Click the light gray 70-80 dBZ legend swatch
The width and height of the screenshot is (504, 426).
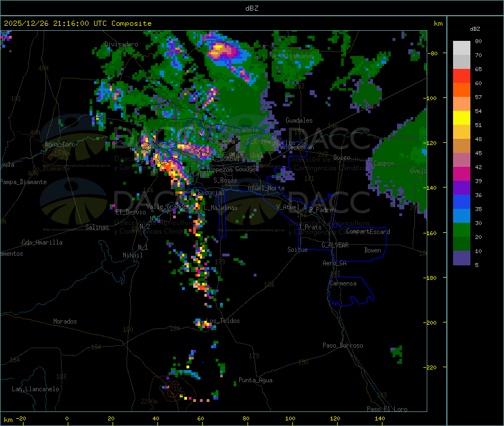461,48
